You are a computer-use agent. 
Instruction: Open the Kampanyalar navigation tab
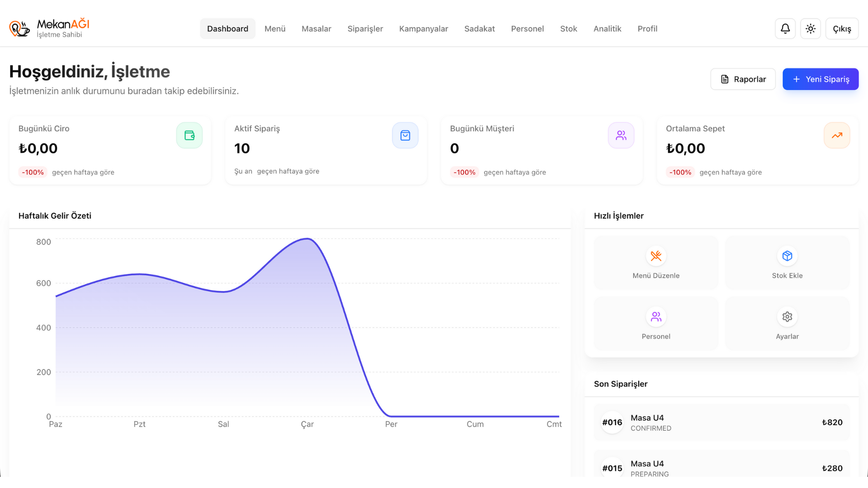pyautogui.click(x=423, y=28)
